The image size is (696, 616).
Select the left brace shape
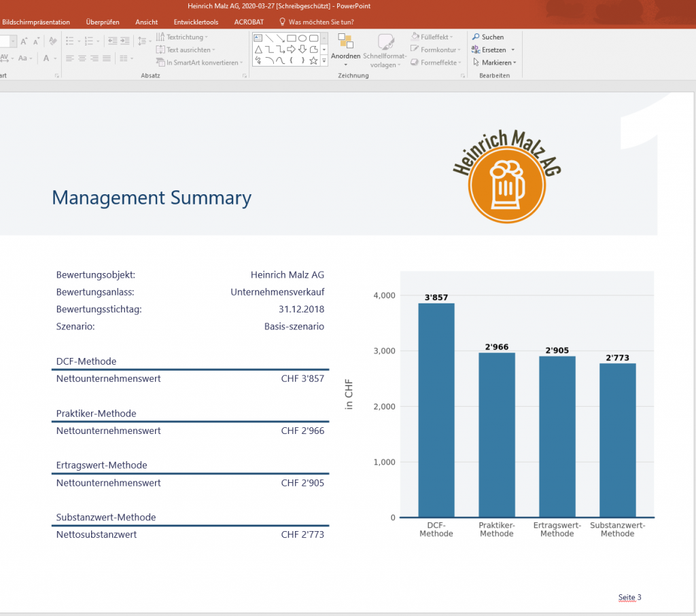click(291, 60)
